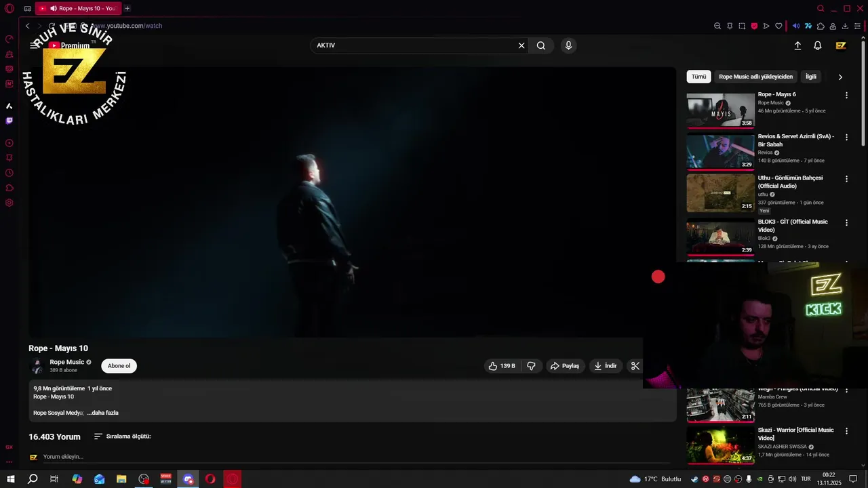The width and height of the screenshot is (868, 488).
Task: Play the Rope - Mayıs 6 thumbnail
Action: pyautogui.click(x=720, y=110)
